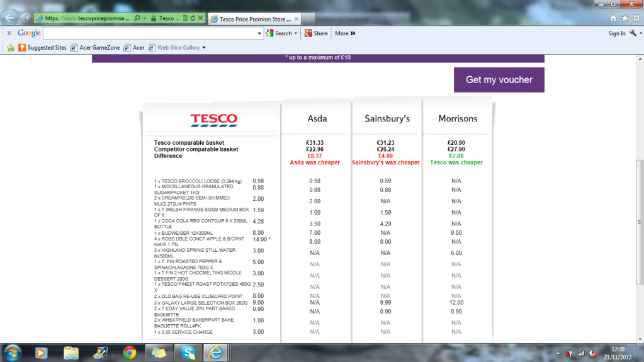The width and height of the screenshot is (644, 362).
Task: Open the IE home page icon
Action: click(x=613, y=18)
